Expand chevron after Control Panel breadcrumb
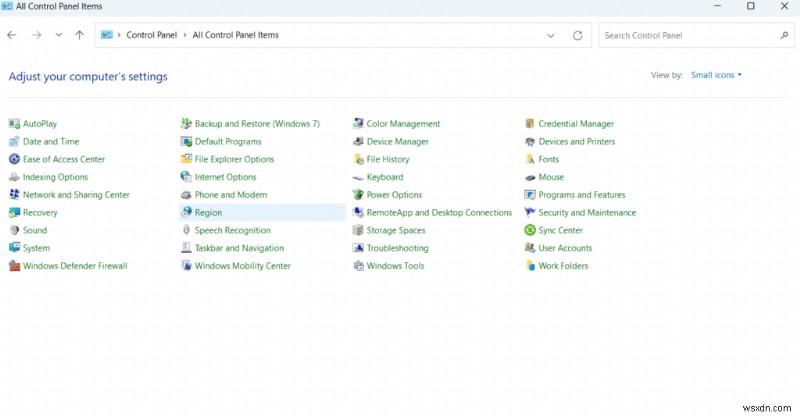Viewport: 800px width, 416px height. click(x=184, y=35)
